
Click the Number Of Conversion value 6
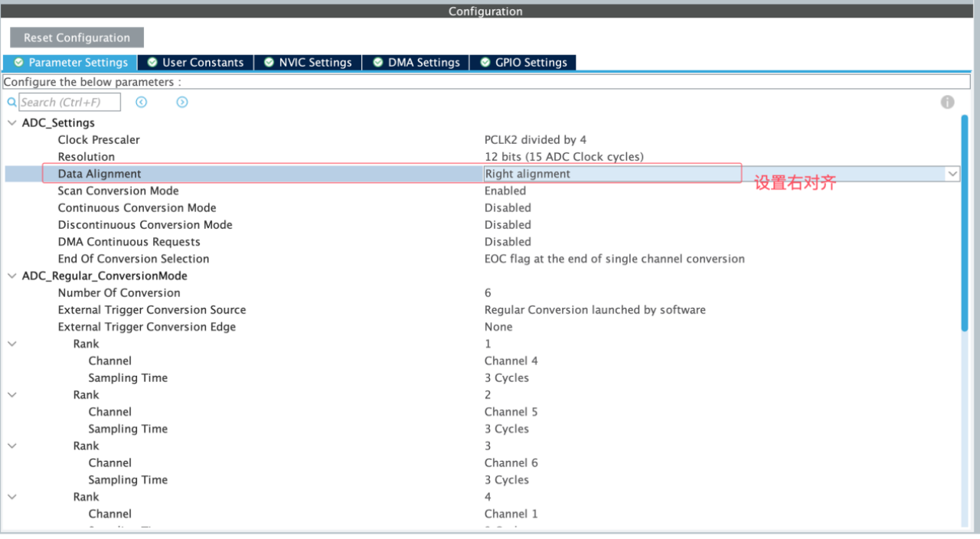pyautogui.click(x=488, y=292)
